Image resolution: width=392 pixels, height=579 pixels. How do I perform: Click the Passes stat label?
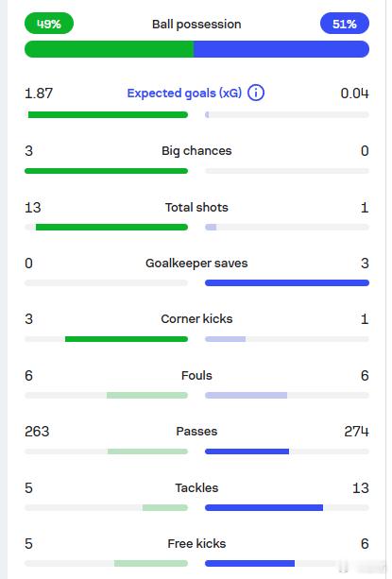pyautogui.click(x=196, y=432)
